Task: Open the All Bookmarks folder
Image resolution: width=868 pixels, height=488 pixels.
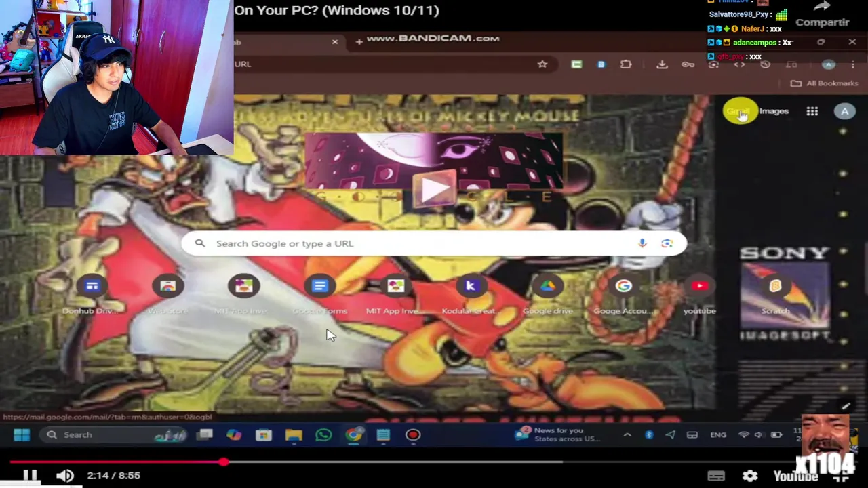Action: [x=825, y=83]
